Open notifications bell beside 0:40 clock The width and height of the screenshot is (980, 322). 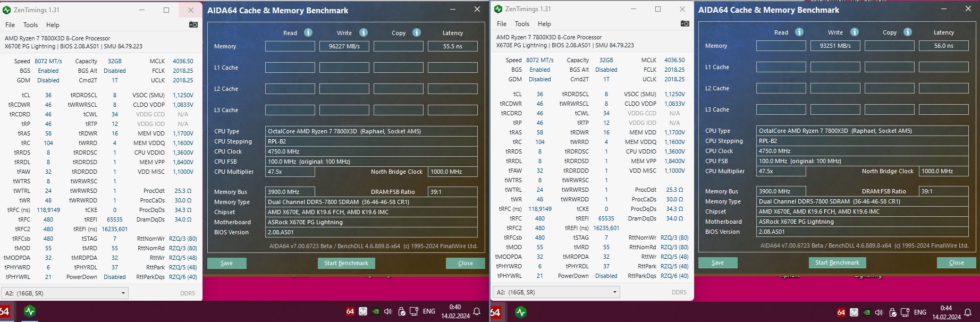(x=477, y=311)
